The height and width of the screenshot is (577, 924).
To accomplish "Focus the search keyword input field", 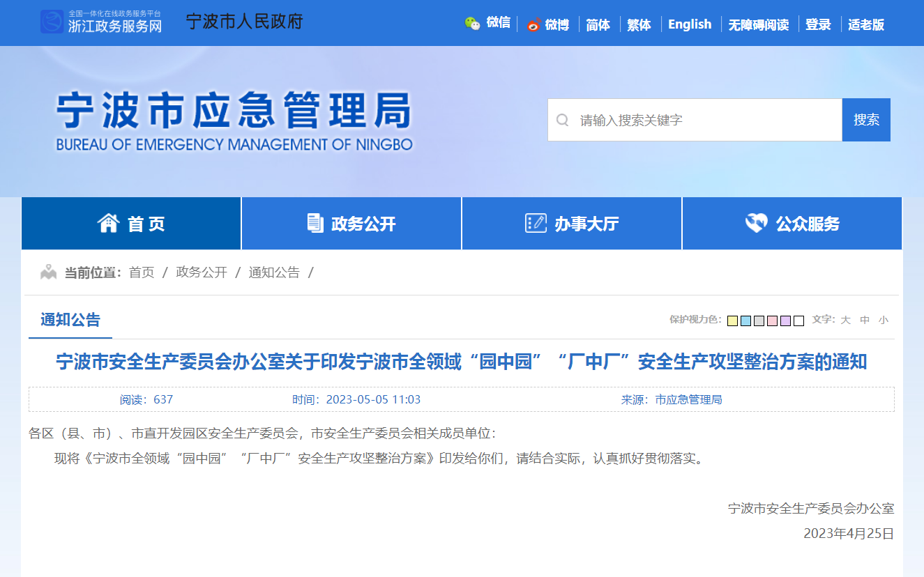I will (704, 120).
